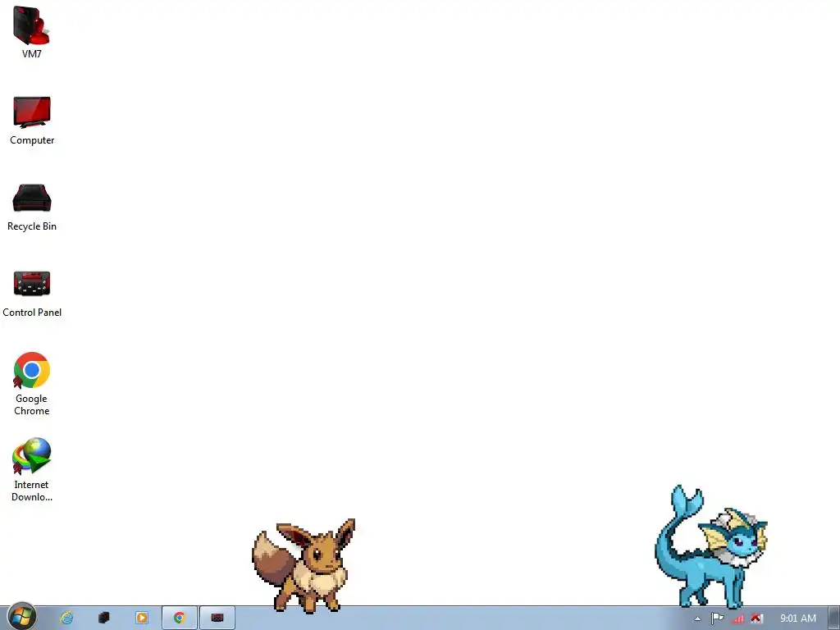The width and height of the screenshot is (840, 630).
Task: Open the black folder icon on taskbar
Action: click(104, 618)
